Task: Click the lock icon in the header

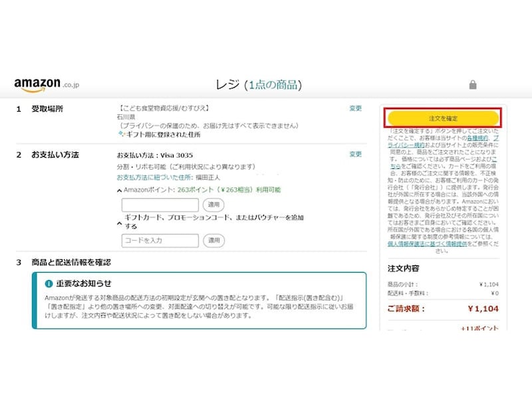Action: coord(473,84)
